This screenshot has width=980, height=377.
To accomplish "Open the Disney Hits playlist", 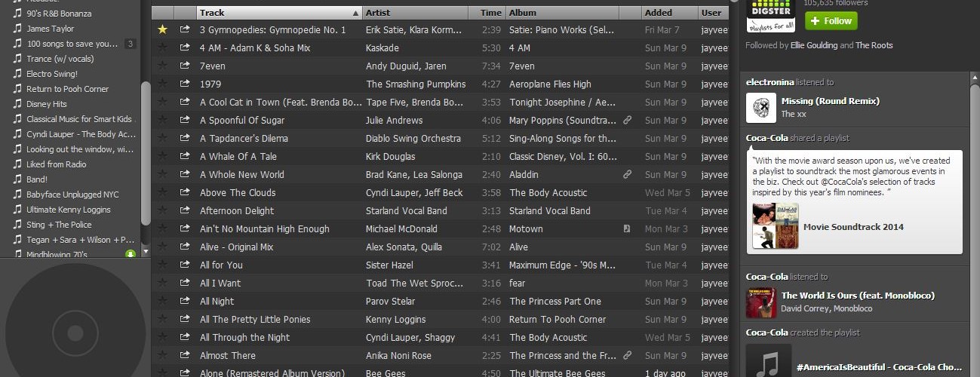I will 47,104.
